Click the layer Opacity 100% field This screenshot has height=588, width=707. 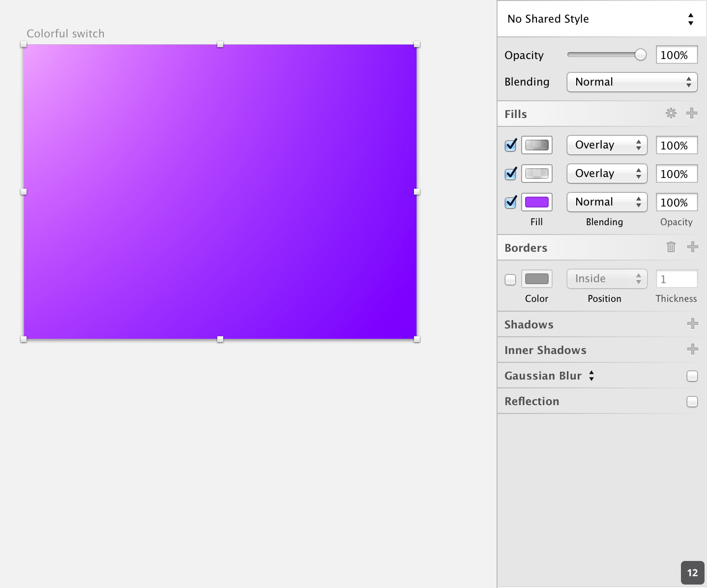677,55
